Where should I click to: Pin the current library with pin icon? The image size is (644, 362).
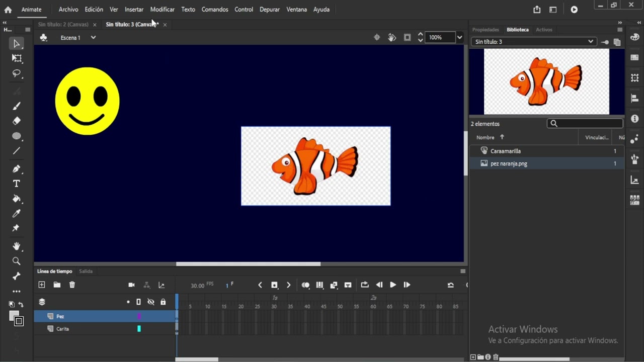point(605,42)
